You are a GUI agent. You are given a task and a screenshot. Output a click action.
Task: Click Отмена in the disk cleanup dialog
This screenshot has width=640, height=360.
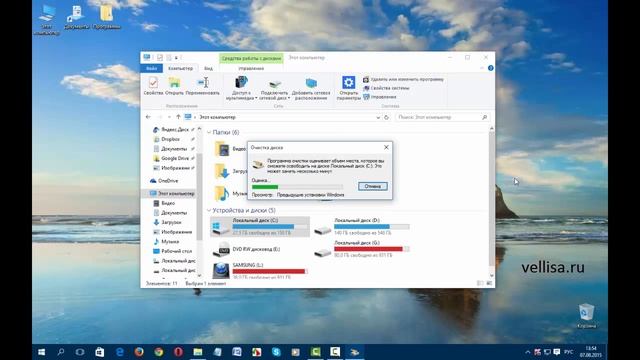tap(373, 186)
